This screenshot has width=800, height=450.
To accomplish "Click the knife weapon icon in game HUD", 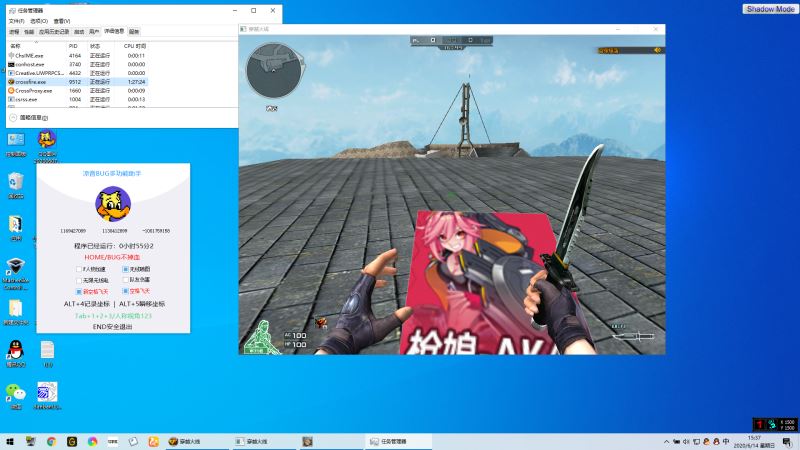I will [633, 336].
